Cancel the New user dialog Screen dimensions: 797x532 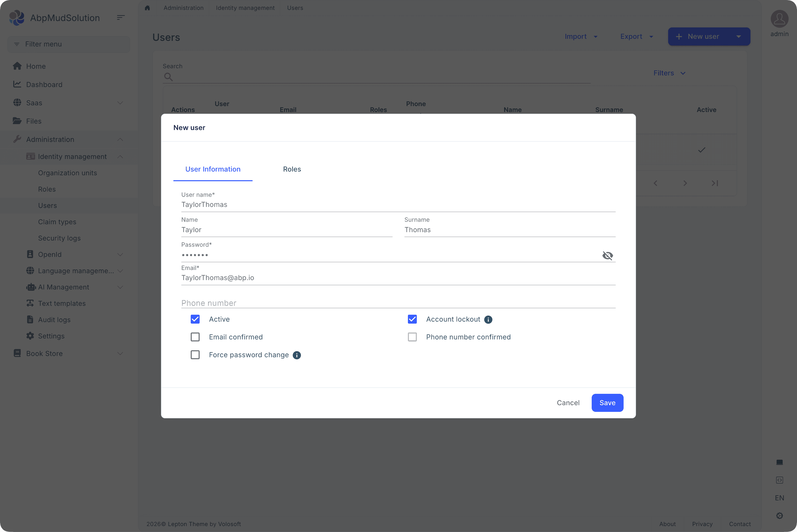click(568, 403)
